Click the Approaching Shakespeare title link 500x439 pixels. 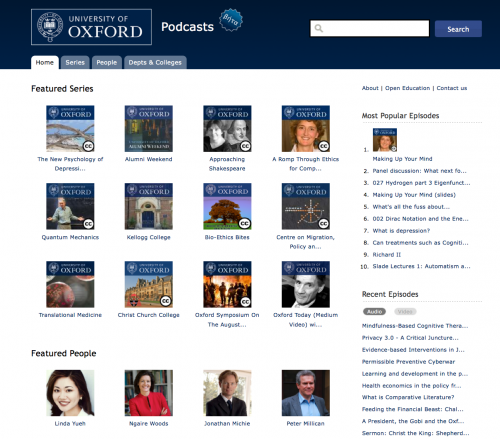pos(227,164)
